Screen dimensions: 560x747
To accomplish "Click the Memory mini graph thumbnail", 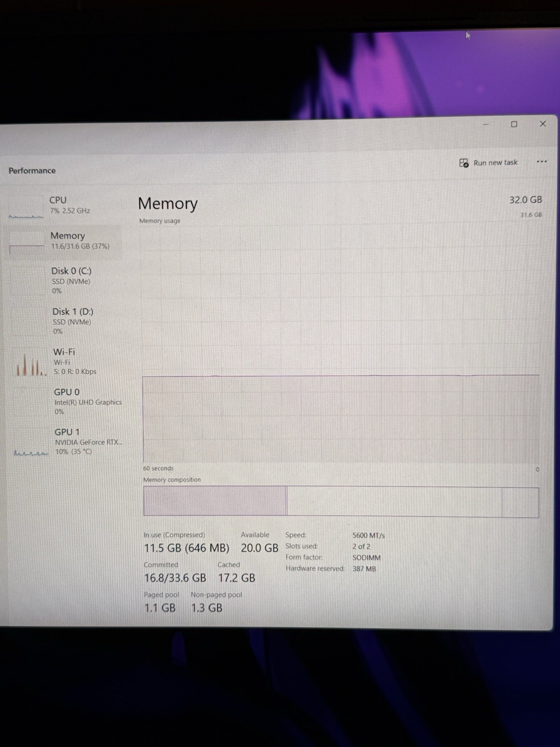I will (x=27, y=243).
